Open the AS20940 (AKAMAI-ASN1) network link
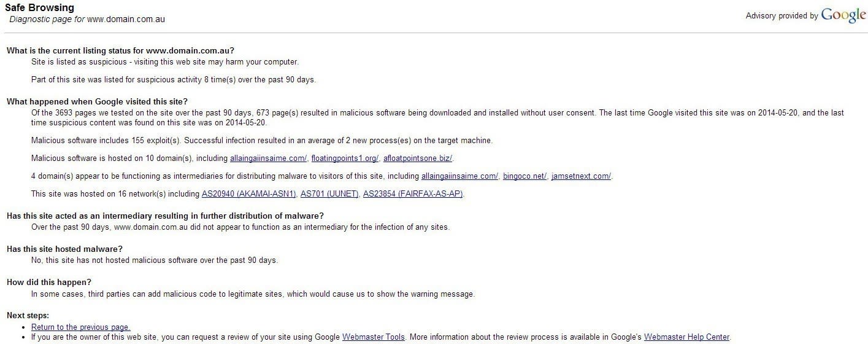Screen dimensions: 868x344 click(x=248, y=194)
